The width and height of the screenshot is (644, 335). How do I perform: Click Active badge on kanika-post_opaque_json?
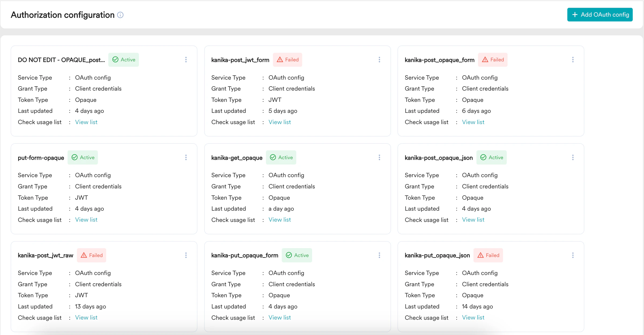click(491, 157)
